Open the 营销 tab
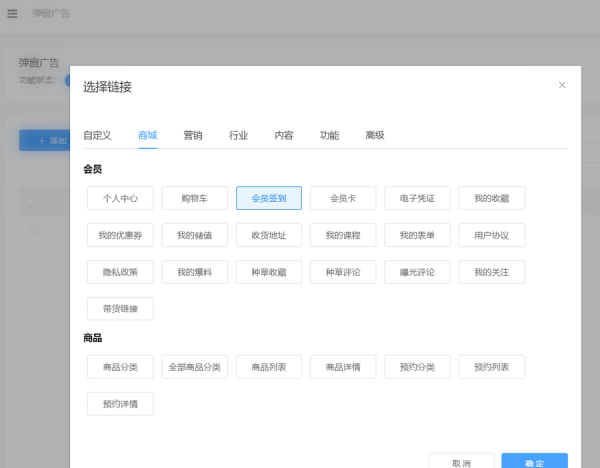600x468 pixels. tap(193, 135)
